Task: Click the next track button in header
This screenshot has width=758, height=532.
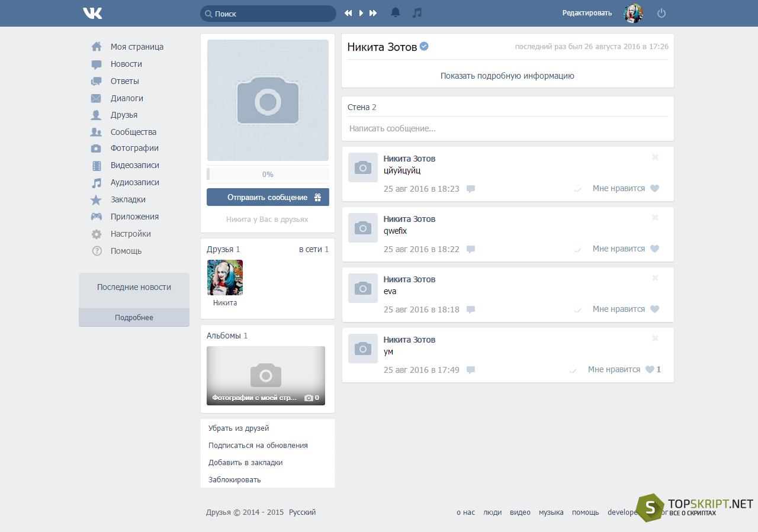Action: [373, 13]
